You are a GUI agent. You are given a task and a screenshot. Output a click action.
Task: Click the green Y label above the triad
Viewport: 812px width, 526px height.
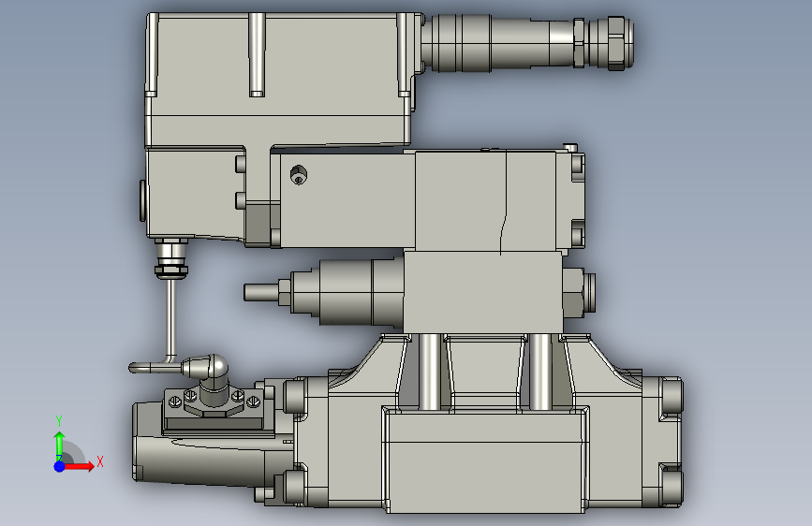(59, 421)
